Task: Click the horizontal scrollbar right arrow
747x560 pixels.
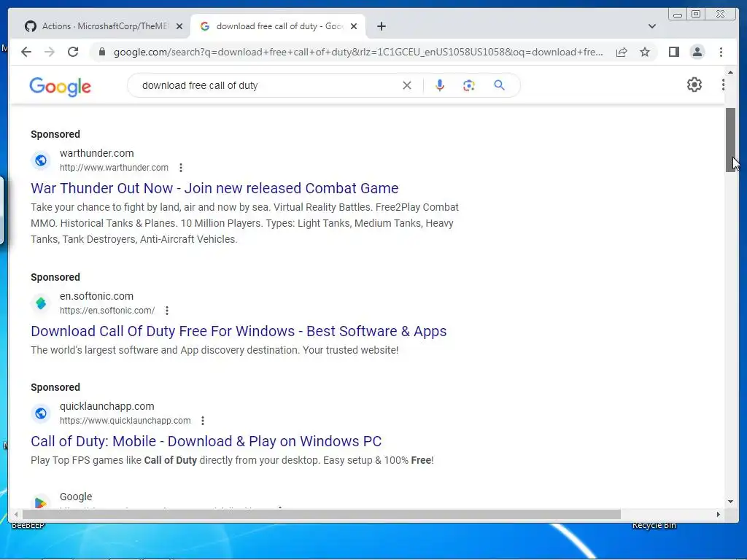Action: point(719,514)
